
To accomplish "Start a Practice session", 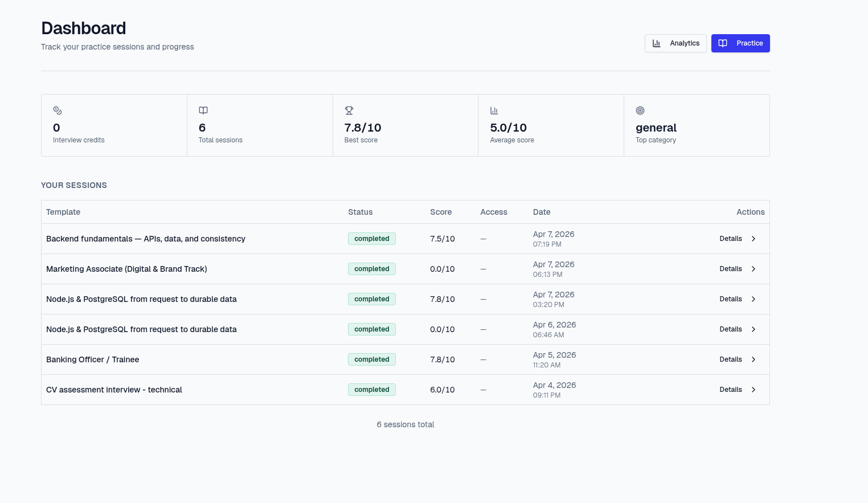I will tap(740, 43).
